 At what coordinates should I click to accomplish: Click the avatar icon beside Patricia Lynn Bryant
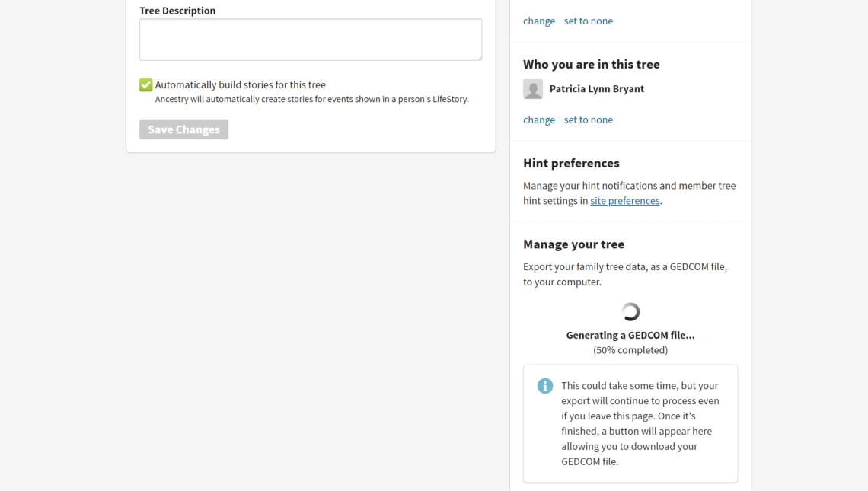533,89
